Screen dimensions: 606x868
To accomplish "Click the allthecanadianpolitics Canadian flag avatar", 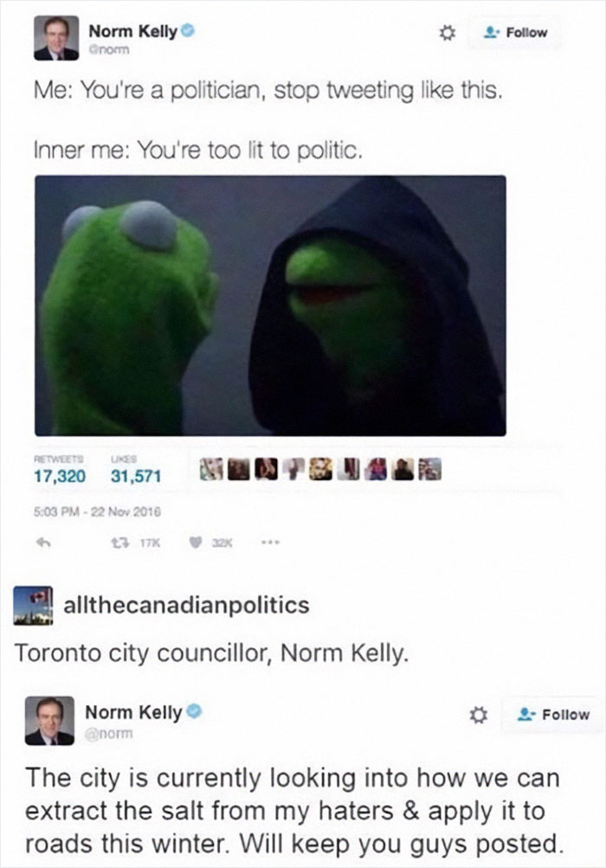I will (x=33, y=606).
